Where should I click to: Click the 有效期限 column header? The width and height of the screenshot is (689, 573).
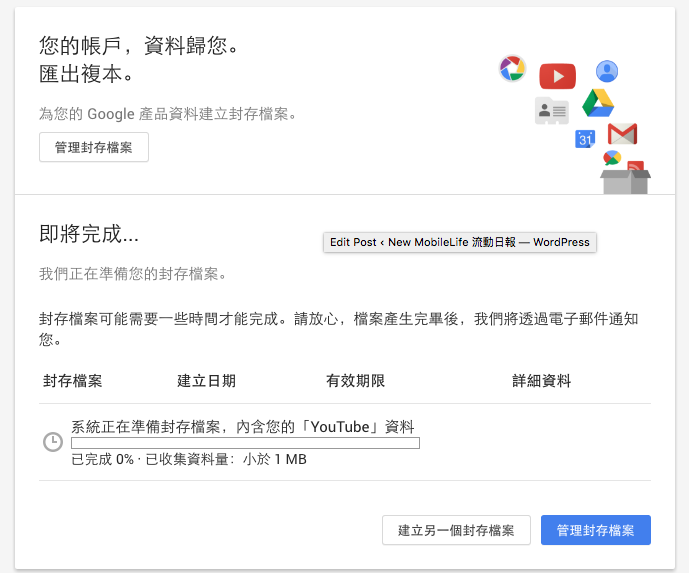355,381
